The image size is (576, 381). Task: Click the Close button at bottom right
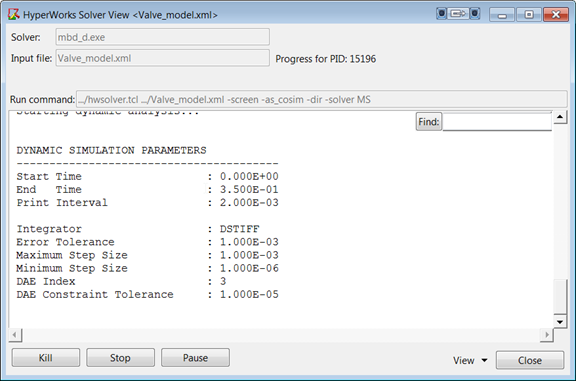530,360
